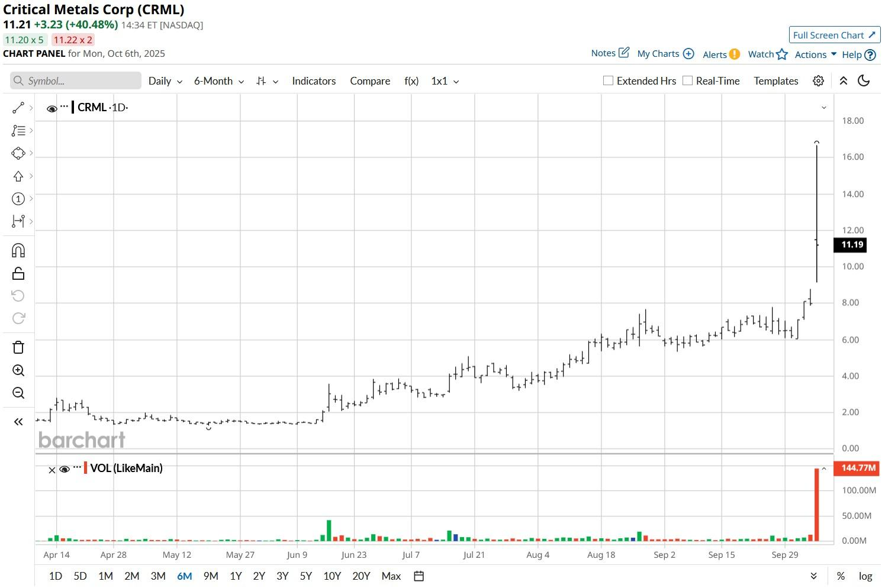Viewport: 885px width, 588px height.
Task: Redo the chart action
Action: (18, 318)
